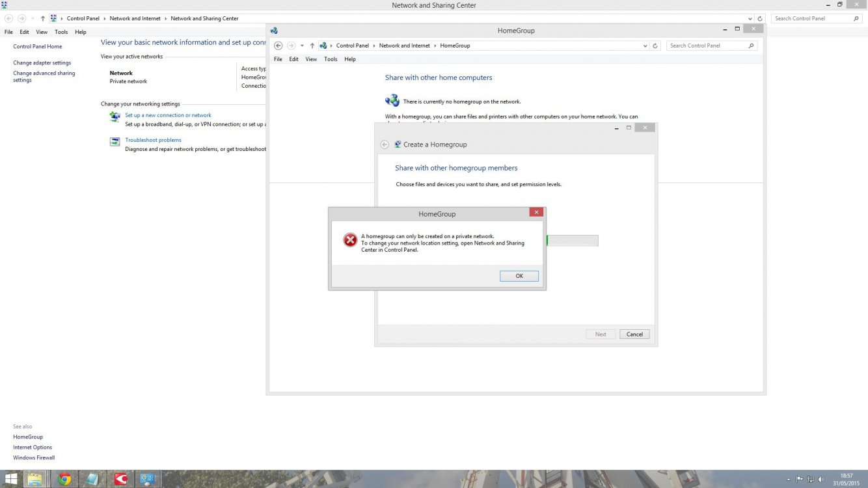
Task: Cancel the Create a Homegroup wizard
Action: [x=634, y=334]
